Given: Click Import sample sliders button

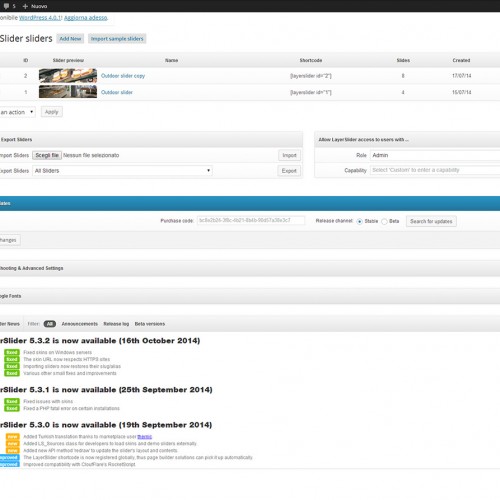Looking at the screenshot, I should 117,39.
